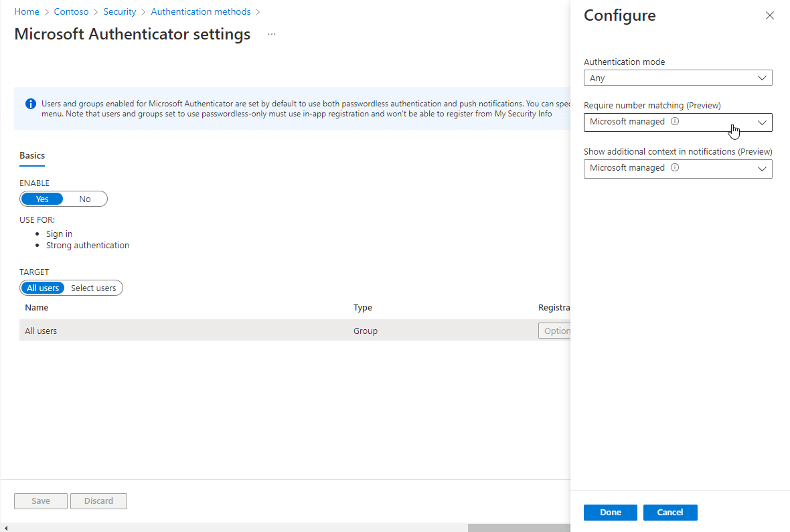Click the Group type cell

pos(366,331)
